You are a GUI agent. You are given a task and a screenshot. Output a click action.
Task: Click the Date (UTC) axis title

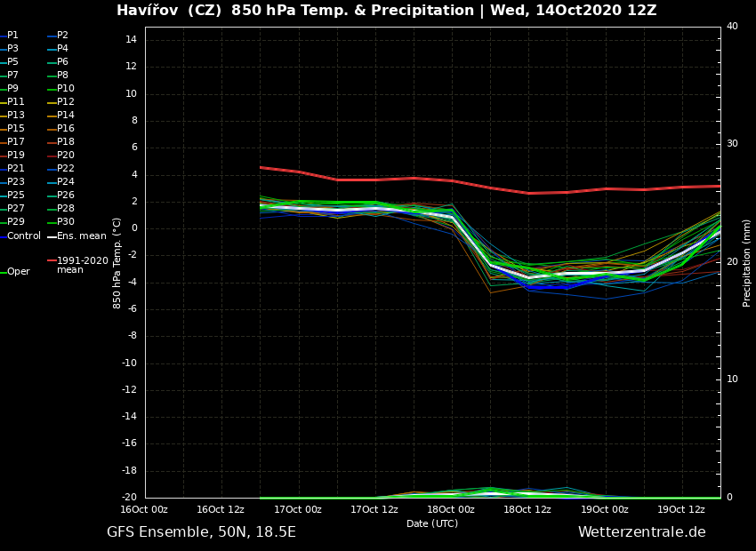(x=432, y=524)
